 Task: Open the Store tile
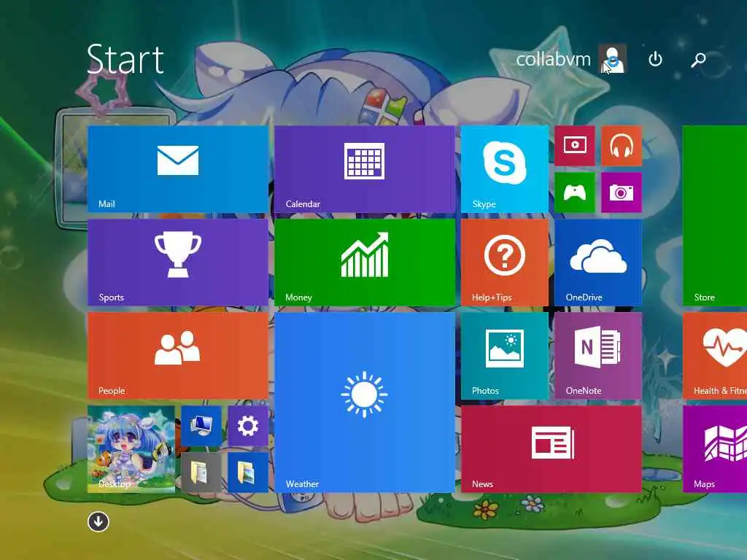[715, 216]
